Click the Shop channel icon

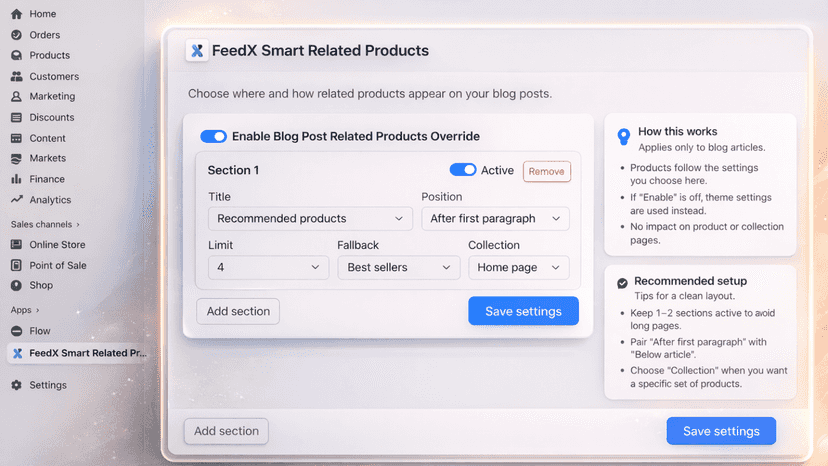16,285
